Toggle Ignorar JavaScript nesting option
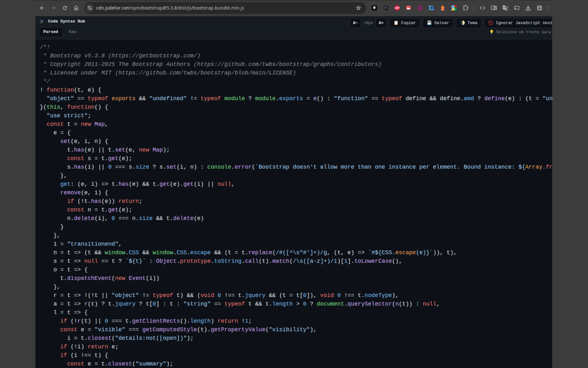The height and width of the screenshot is (368, 588). [518, 23]
